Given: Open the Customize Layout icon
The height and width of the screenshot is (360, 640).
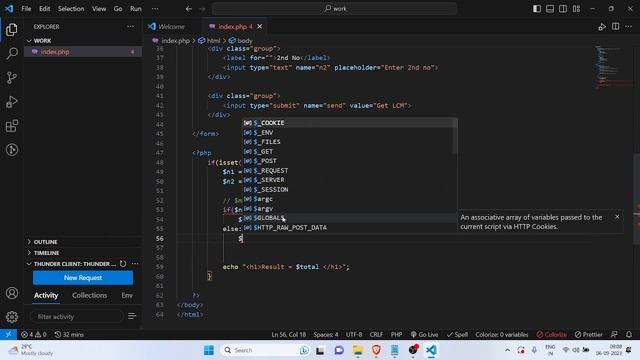Looking at the screenshot, I should (576, 9).
